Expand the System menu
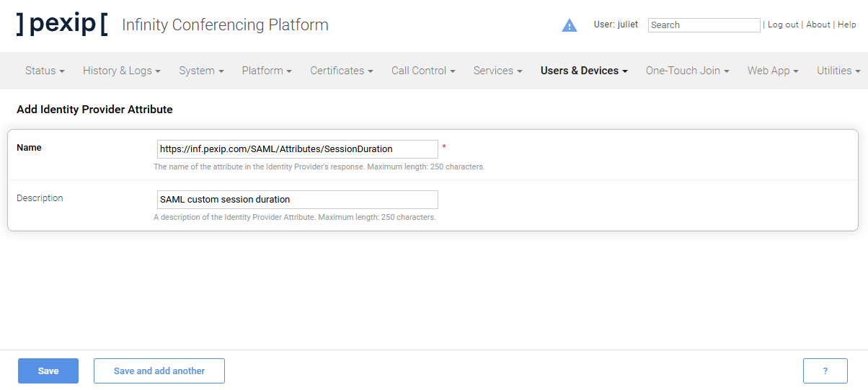This screenshot has width=868, height=390. (x=201, y=71)
